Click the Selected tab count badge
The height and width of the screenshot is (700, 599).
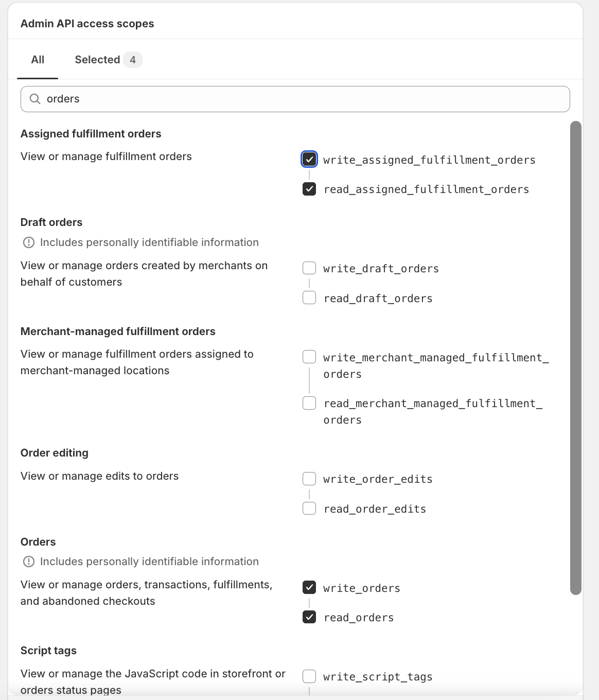(x=133, y=60)
